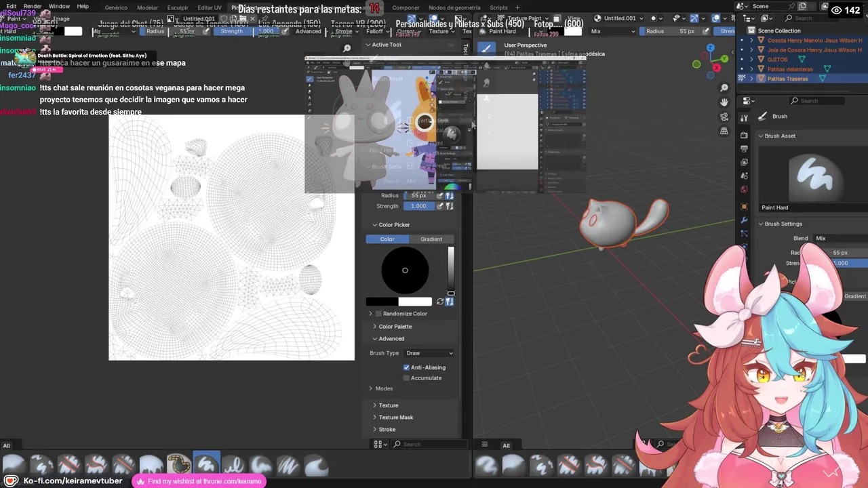This screenshot has height=488, width=868.
Task: Open the All catalog tab in image shelf
Action: coord(6,445)
